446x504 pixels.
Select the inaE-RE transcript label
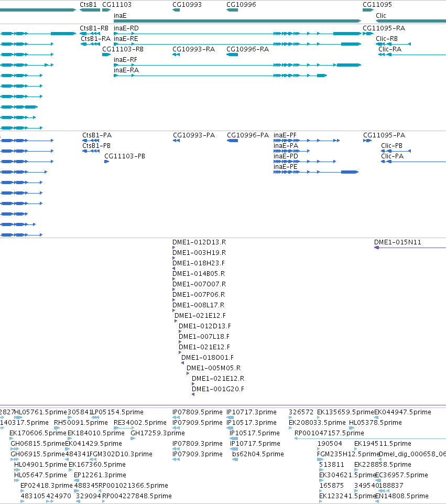[126, 39]
